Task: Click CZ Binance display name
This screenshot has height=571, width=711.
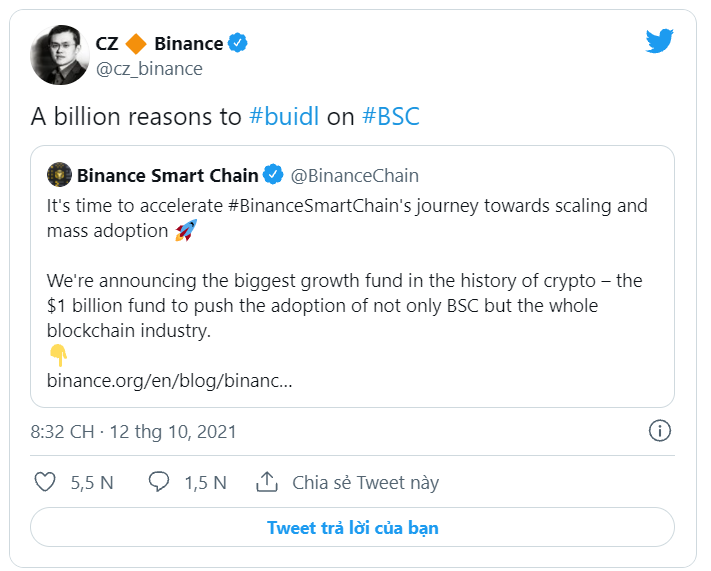Action: point(159,43)
